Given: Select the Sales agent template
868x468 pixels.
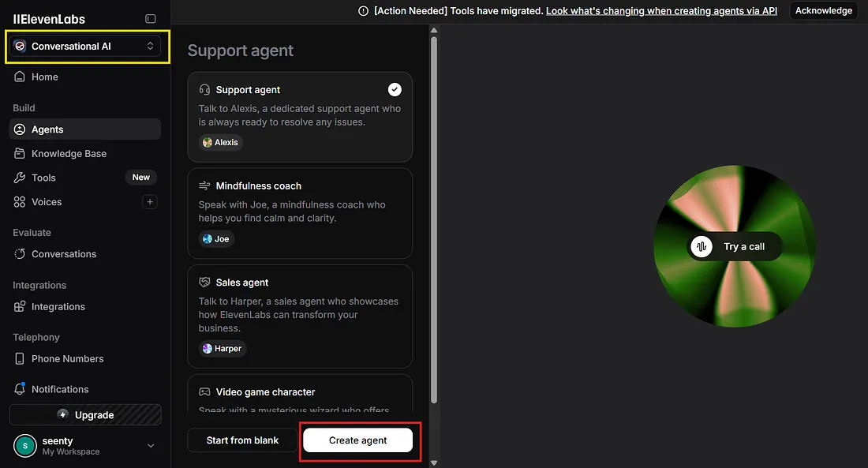Looking at the screenshot, I should pos(300,316).
